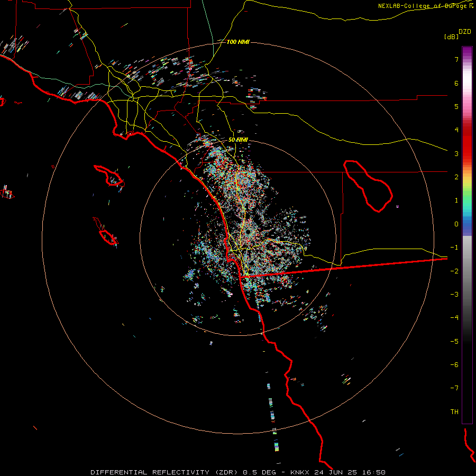Pick the gray -2 dB colorbar segment
This screenshot has height=476, width=476.
467,271
